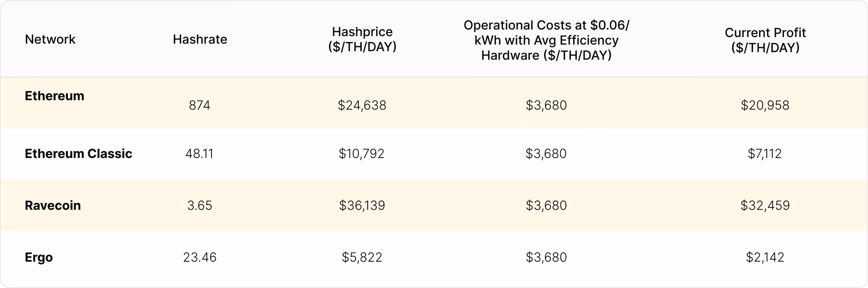Select the Ergo network name
This screenshot has height=288, width=868.
tap(38, 257)
